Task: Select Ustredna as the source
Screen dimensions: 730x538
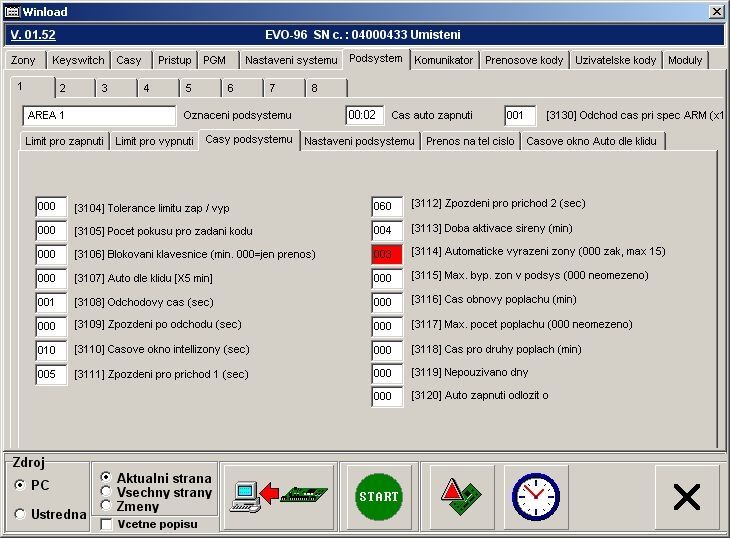Action: pyautogui.click(x=20, y=514)
